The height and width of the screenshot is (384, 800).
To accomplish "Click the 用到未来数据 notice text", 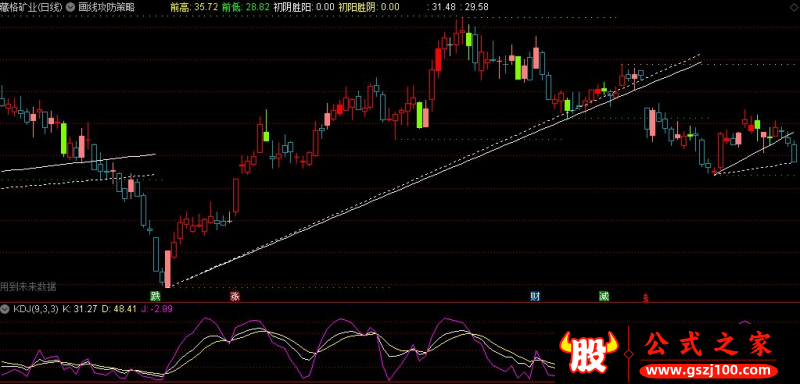I will 28,287.
